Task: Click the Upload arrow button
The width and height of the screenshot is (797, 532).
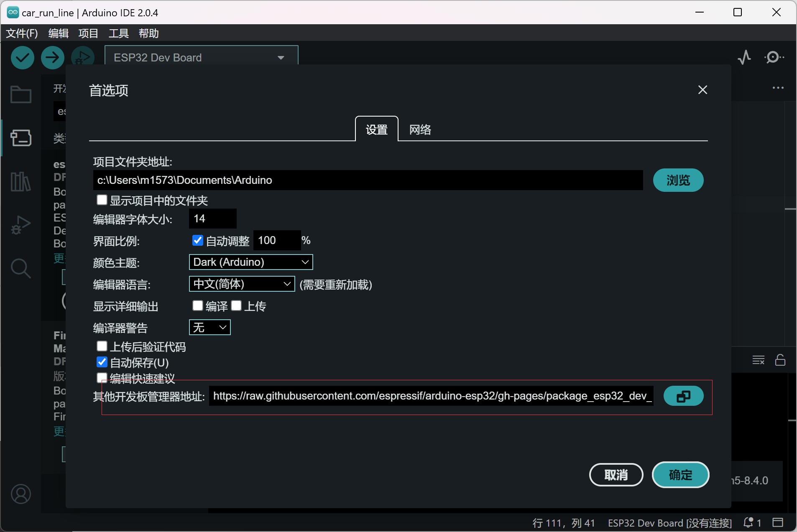Action: tap(52, 58)
